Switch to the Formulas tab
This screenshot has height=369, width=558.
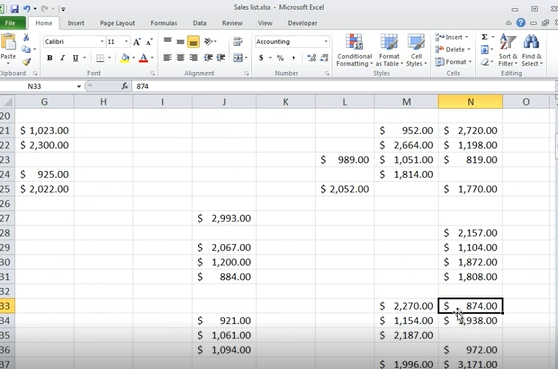pyautogui.click(x=164, y=23)
